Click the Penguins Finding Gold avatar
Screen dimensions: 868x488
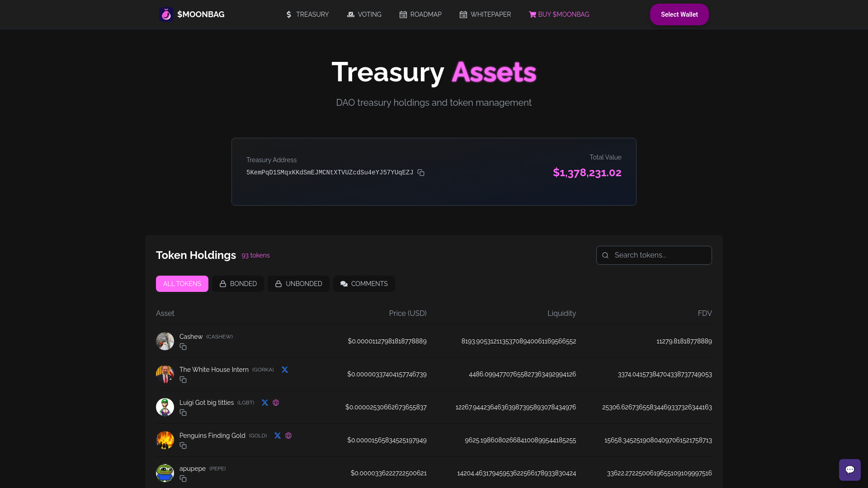coord(165,440)
